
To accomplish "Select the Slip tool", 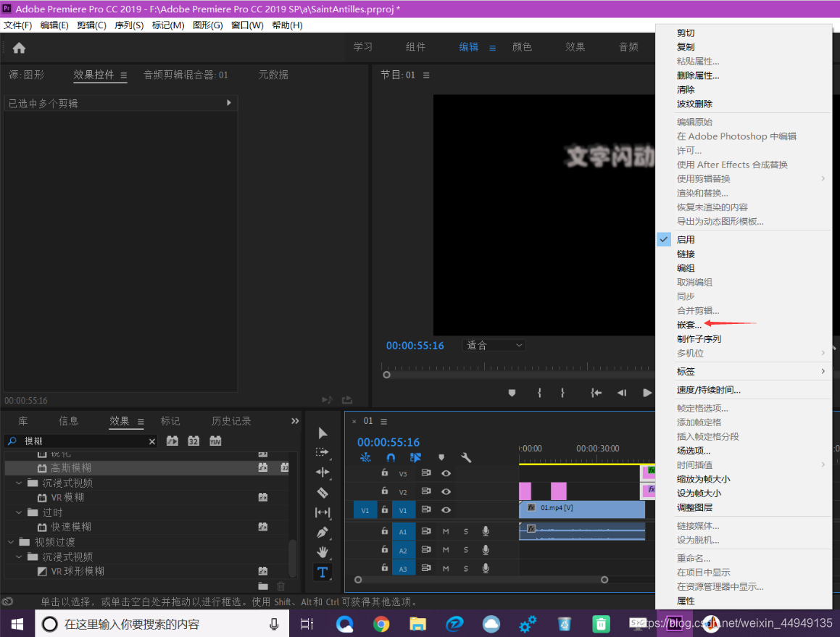I will [x=323, y=512].
